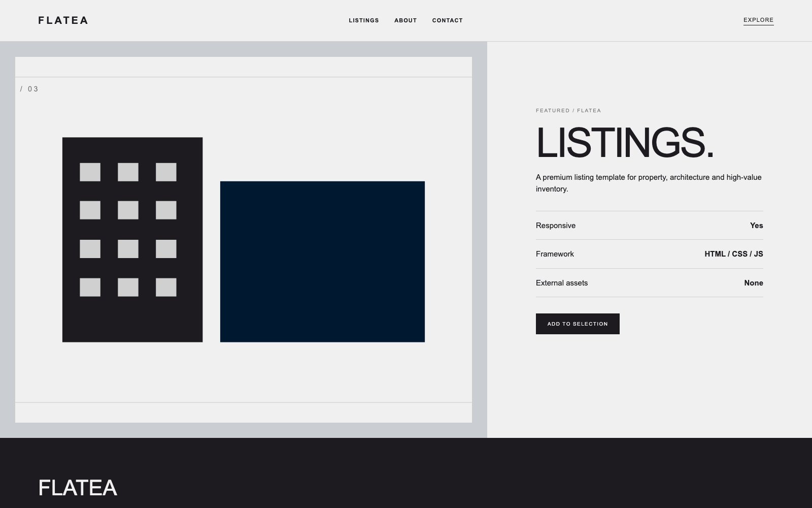This screenshot has height=508, width=812.
Task: Open the Listings nav item
Action: click(x=364, y=20)
